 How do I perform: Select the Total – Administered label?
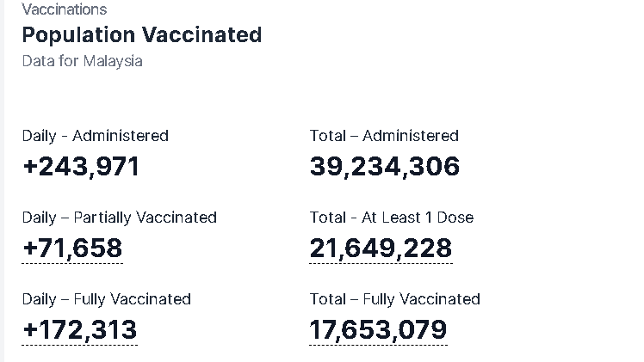[384, 136]
